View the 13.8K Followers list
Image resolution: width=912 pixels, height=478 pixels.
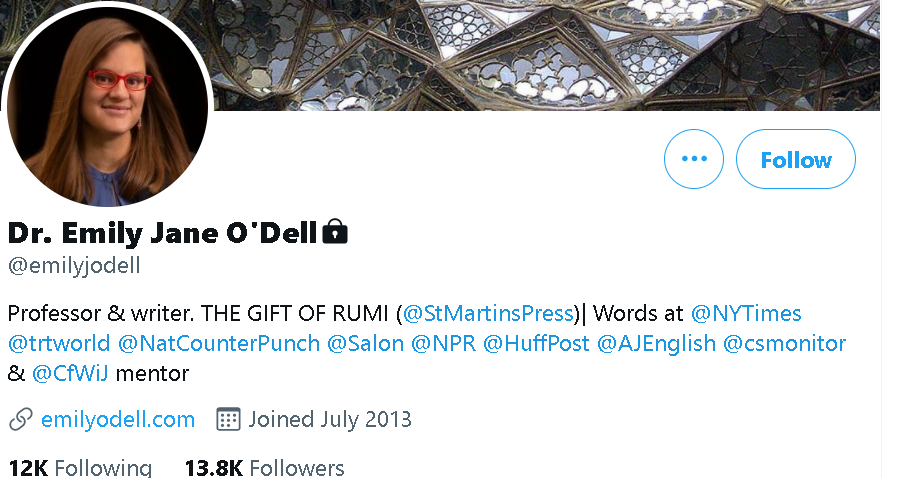[264, 467]
